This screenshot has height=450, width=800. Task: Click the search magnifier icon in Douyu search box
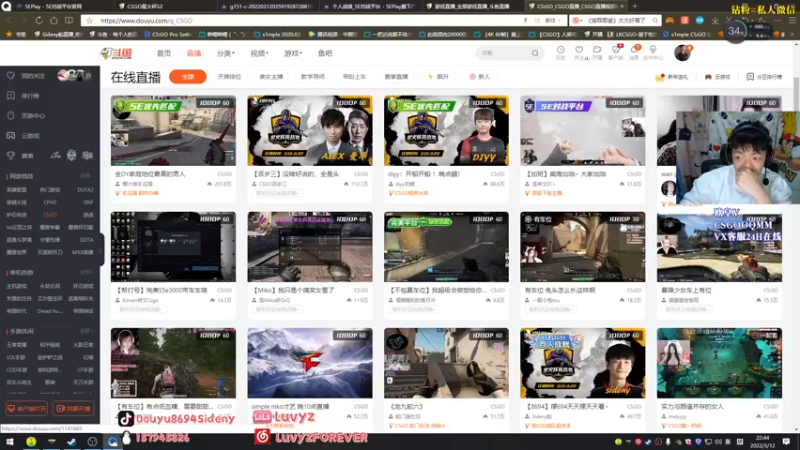pyautogui.click(x=535, y=53)
